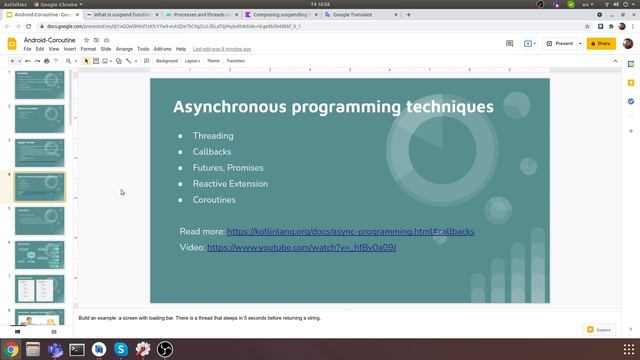Click the Share button

click(x=601, y=43)
